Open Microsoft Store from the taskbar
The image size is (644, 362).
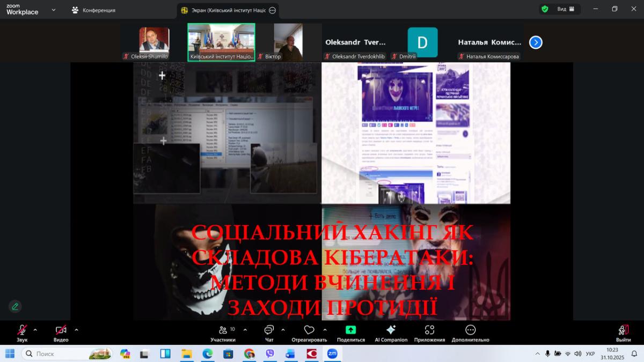click(x=228, y=353)
